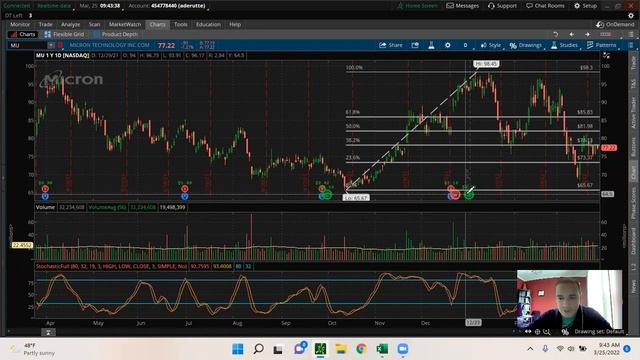Show hidden system tray icons

point(530,349)
